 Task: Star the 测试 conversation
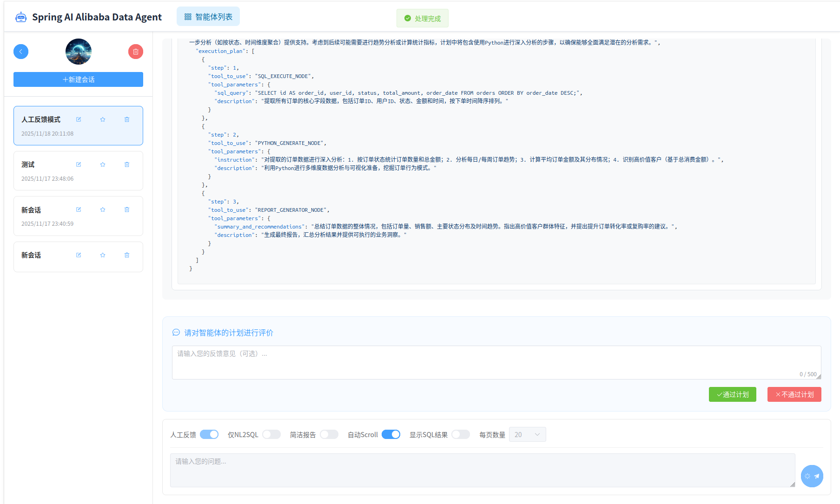coord(103,164)
